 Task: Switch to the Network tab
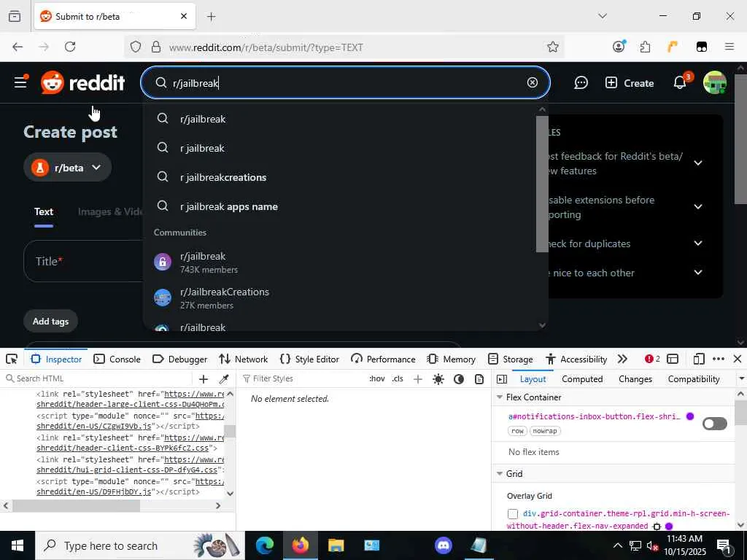(244, 359)
